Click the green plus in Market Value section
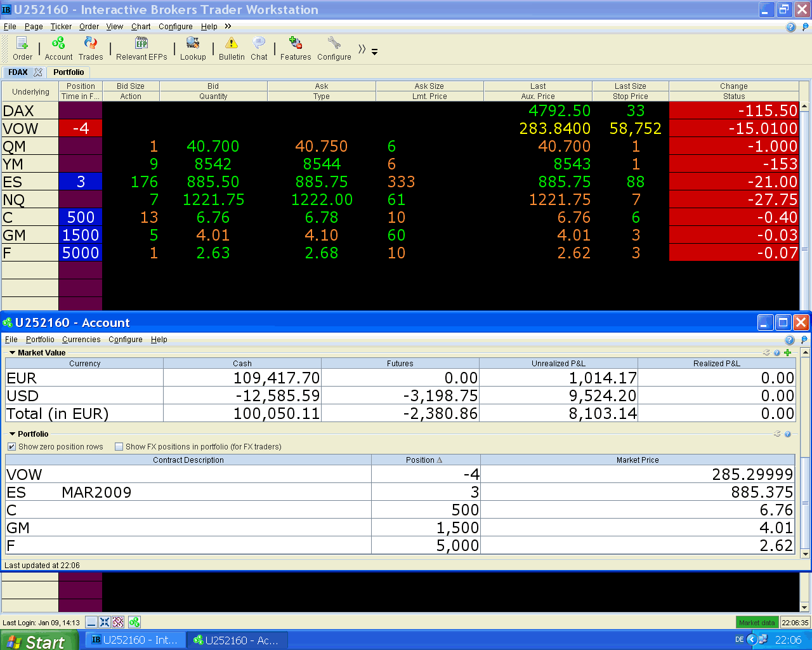The height and width of the screenshot is (650, 812). [788, 353]
